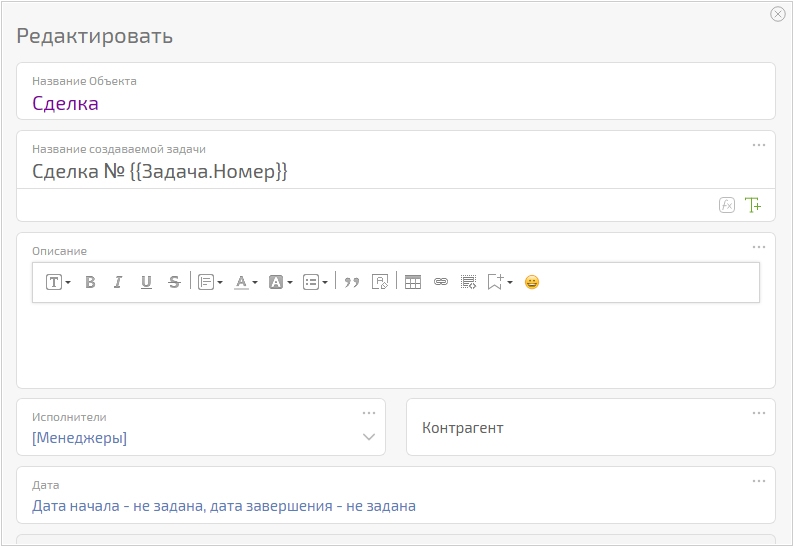The image size is (793, 546).
Task: Toggle italic formatting in description editor
Action: point(117,282)
